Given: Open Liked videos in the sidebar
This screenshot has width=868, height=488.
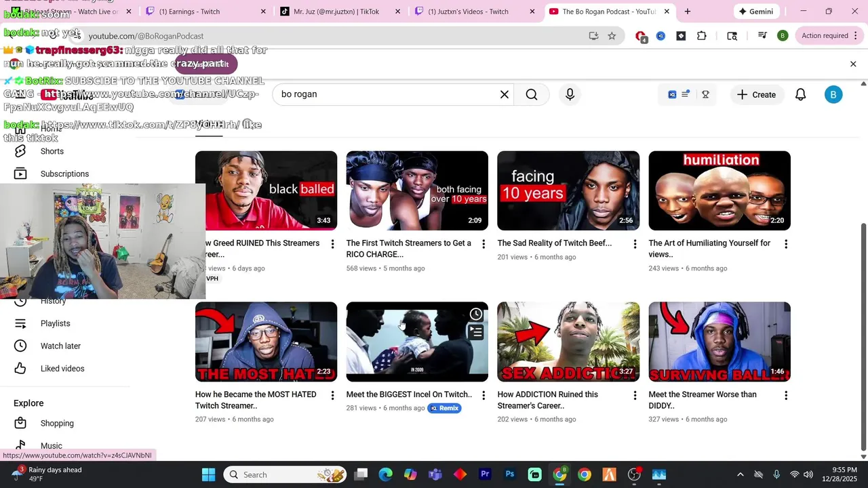Looking at the screenshot, I should point(62,369).
